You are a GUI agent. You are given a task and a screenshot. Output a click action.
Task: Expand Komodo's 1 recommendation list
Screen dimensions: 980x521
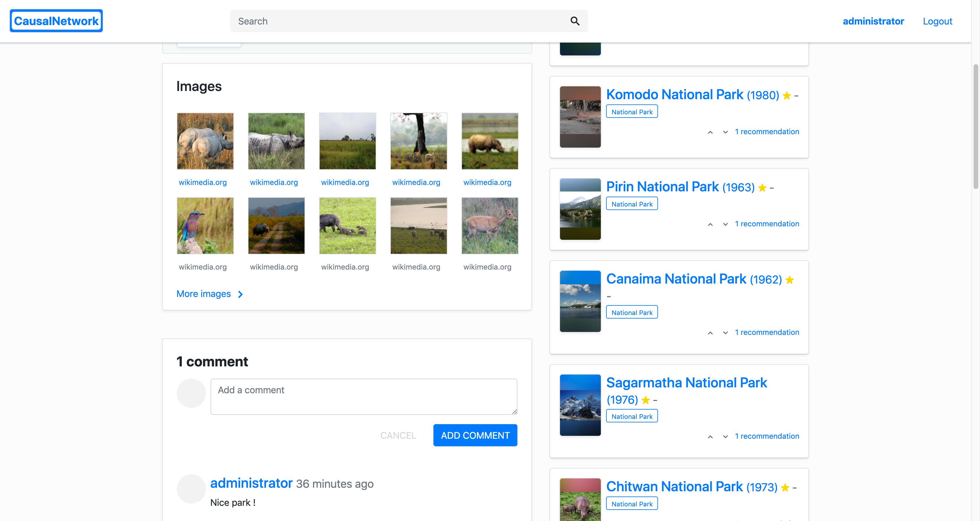pyautogui.click(x=767, y=131)
